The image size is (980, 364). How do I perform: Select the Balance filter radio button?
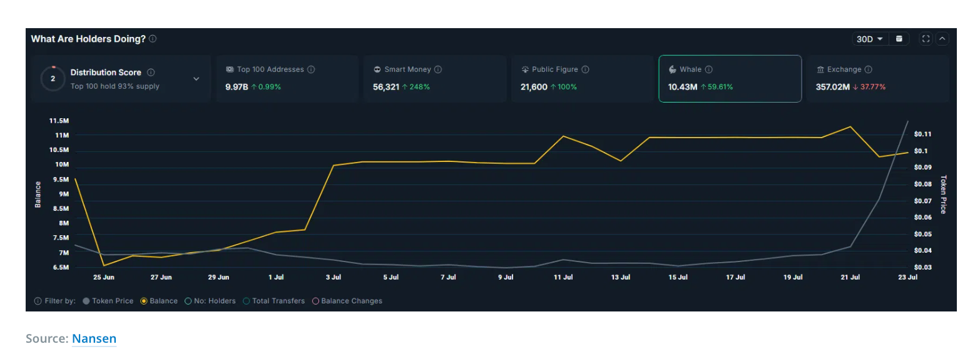pos(145,301)
